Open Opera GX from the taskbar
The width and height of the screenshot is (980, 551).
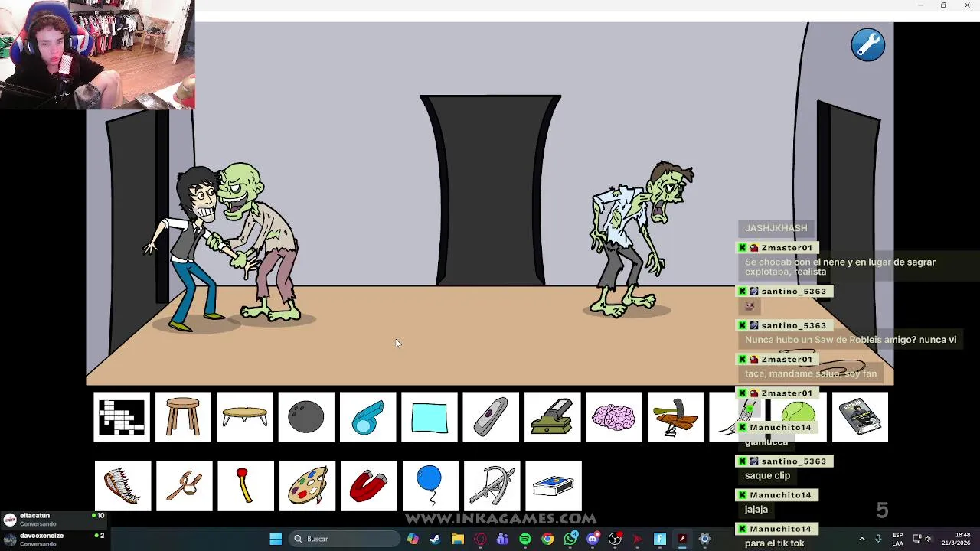click(x=480, y=539)
